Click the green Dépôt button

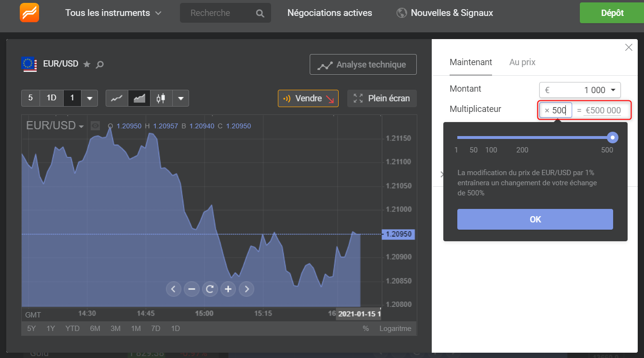[613, 13]
